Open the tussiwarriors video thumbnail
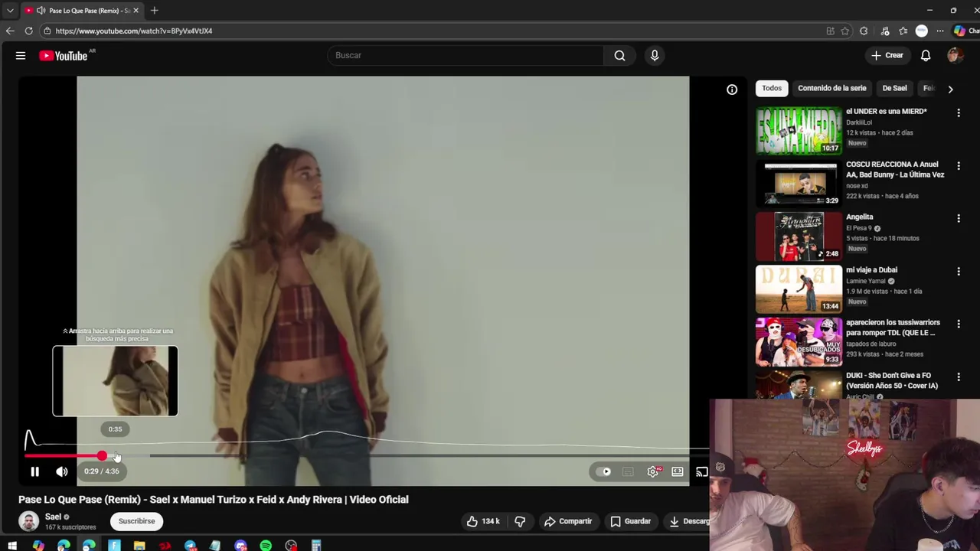 tap(799, 342)
